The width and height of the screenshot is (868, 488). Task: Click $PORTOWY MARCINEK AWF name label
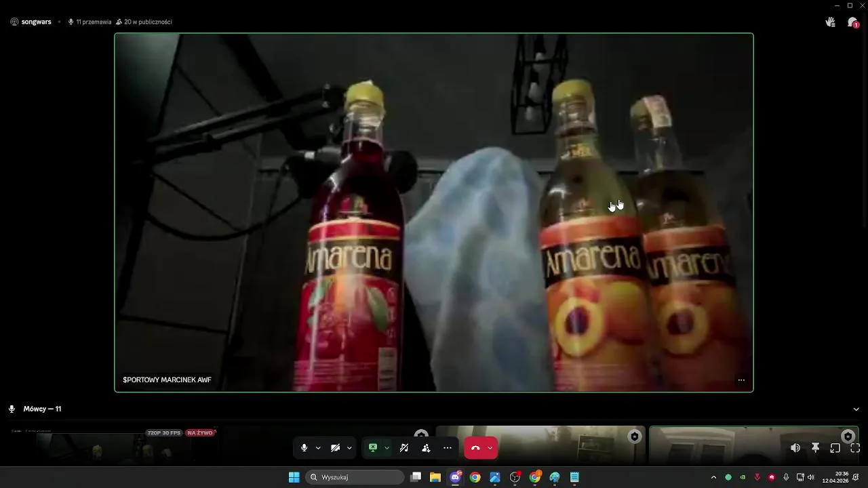point(167,380)
